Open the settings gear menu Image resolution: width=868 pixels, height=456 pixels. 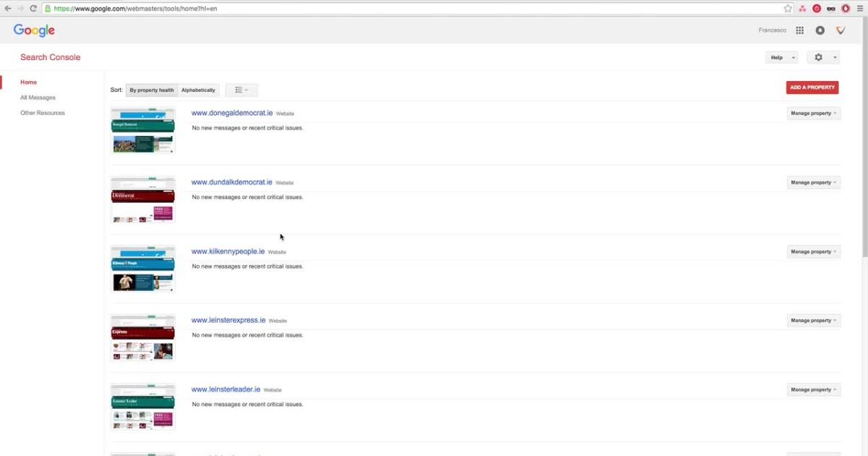pyautogui.click(x=822, y=57)
